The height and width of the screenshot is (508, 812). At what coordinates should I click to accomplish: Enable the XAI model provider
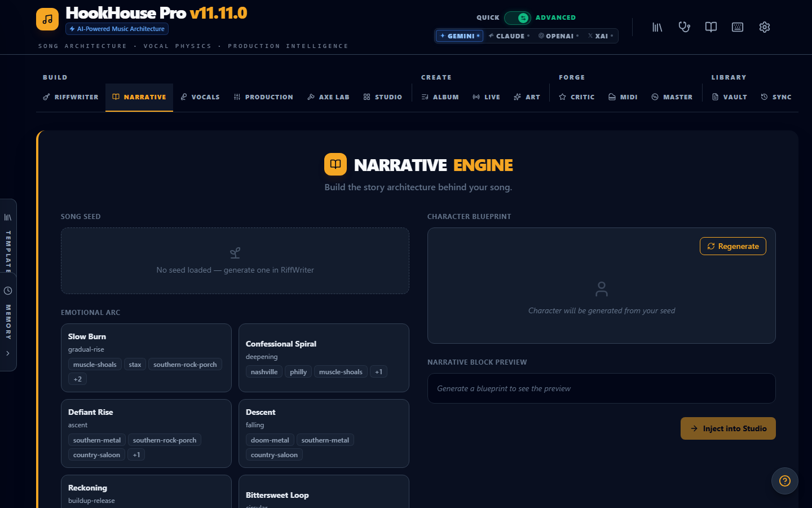(x=599, y=36)
